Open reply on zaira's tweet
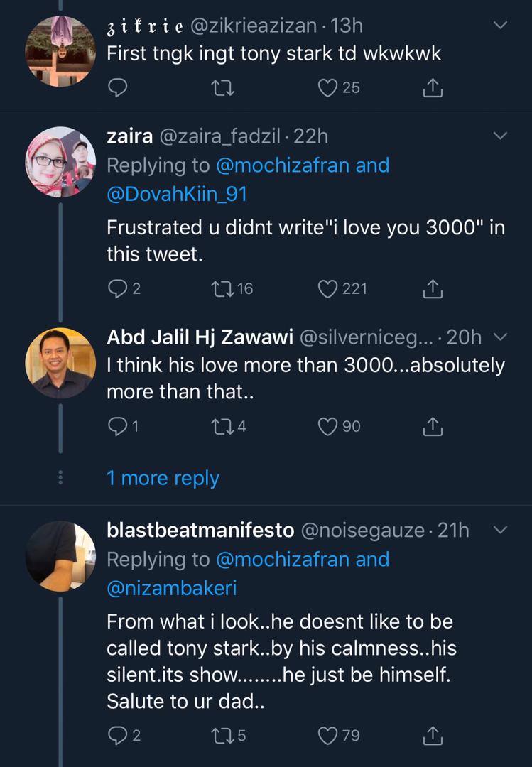 point(117,288)
